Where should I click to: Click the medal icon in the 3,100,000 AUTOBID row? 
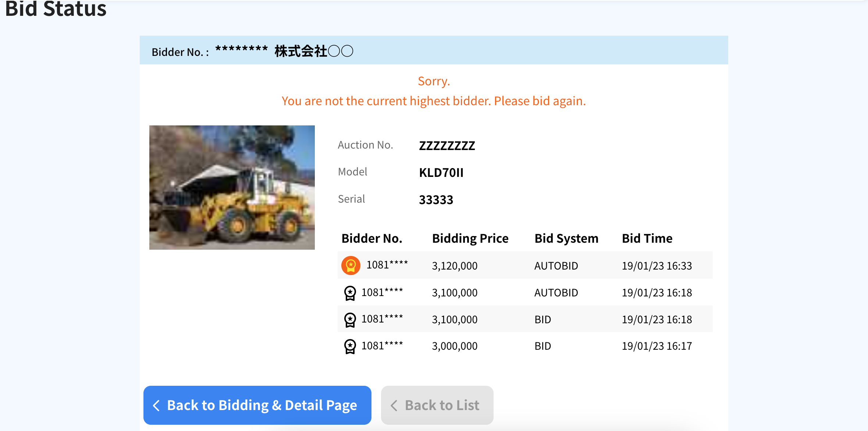350,293
